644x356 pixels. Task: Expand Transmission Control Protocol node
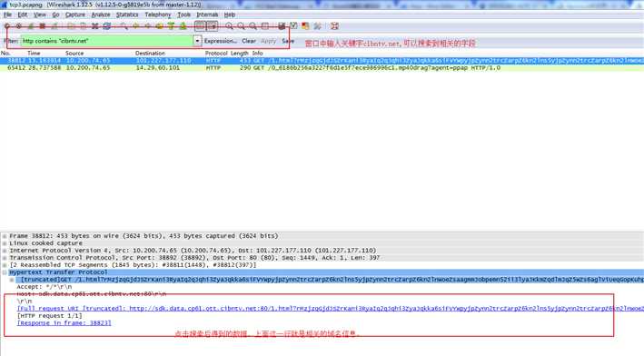pos(5,258)
